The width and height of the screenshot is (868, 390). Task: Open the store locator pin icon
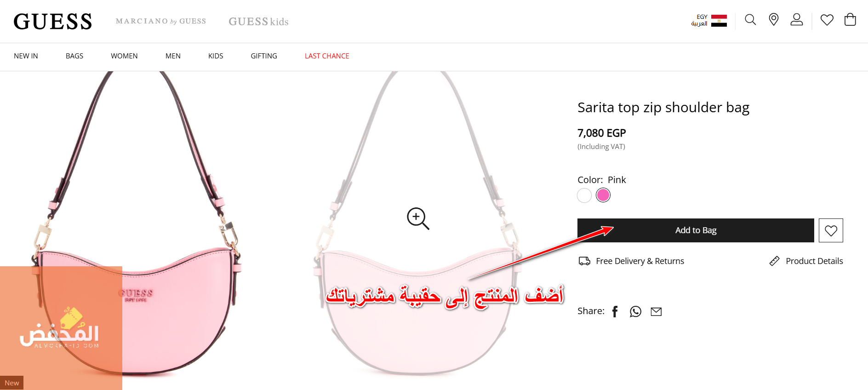[x=774, y=19]
